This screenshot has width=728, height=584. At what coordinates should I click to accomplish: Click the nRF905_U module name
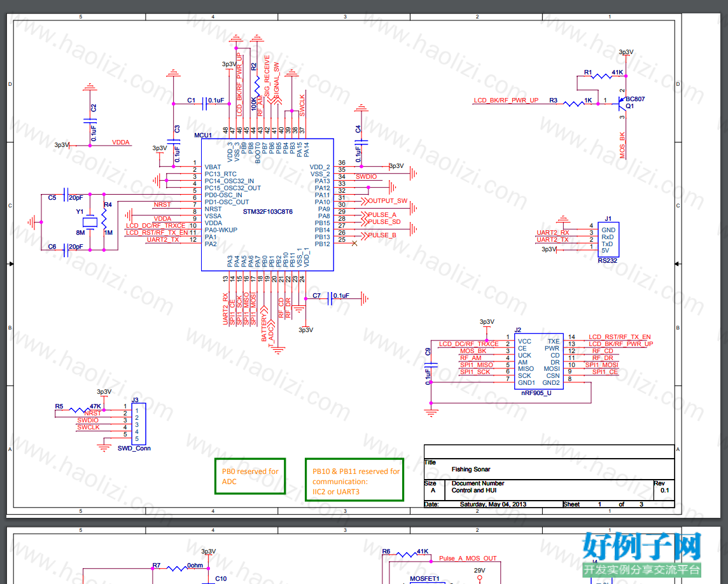point(536,393)
